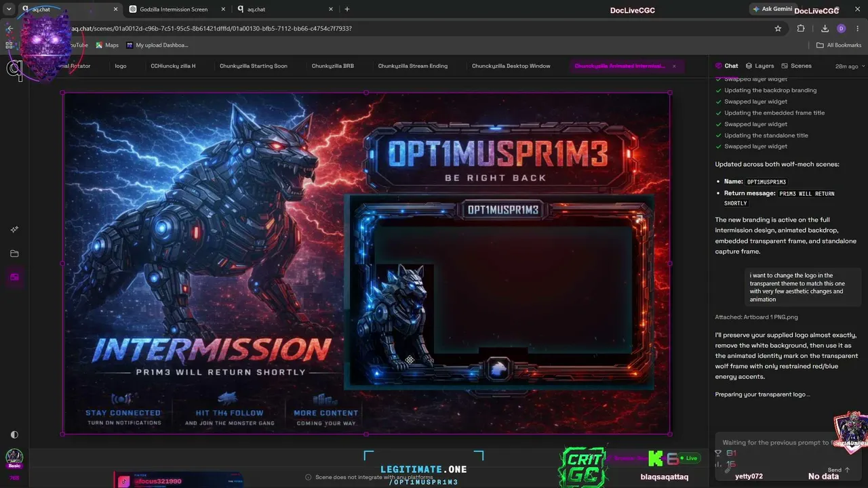
Task: Click the Preparing your transparent logo status
Action: click(x=762, y=394)
